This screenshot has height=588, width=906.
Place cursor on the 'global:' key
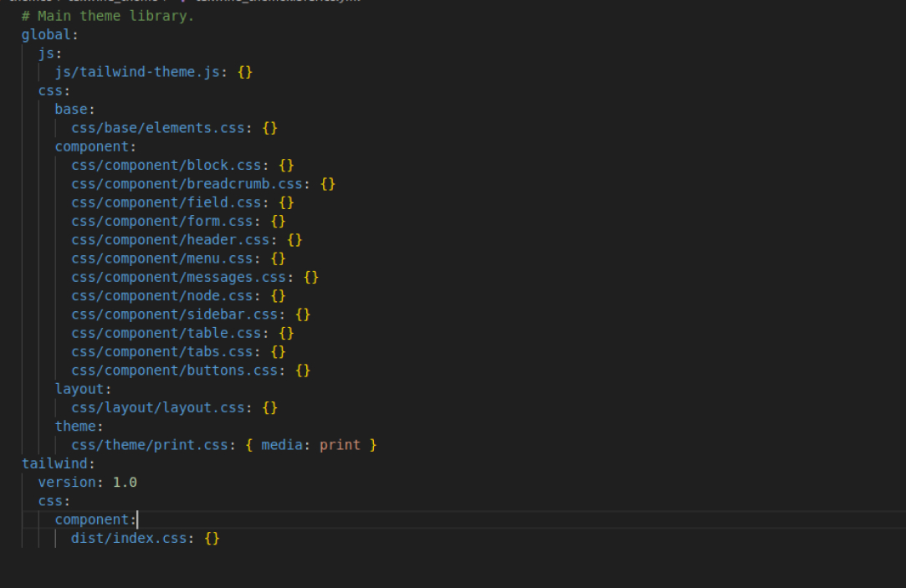click(49, 35)
